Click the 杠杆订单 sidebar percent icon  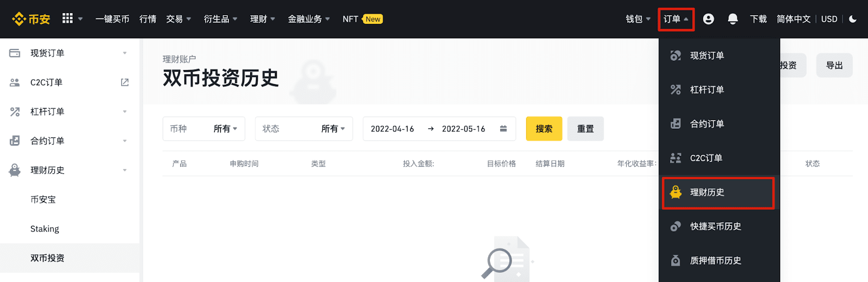(x=15, y=112)
